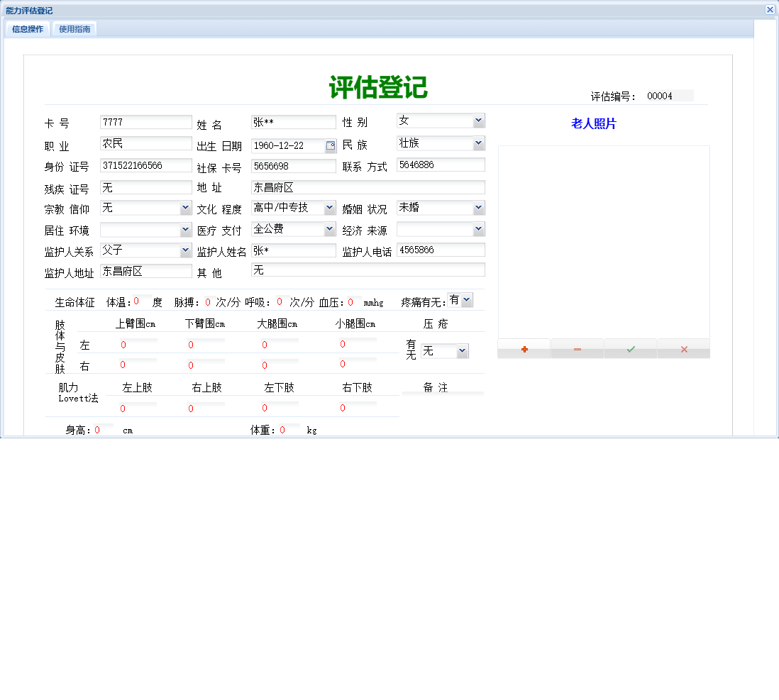
Task: Click the green checkmark confirm icon
Action: click(630, 348)
